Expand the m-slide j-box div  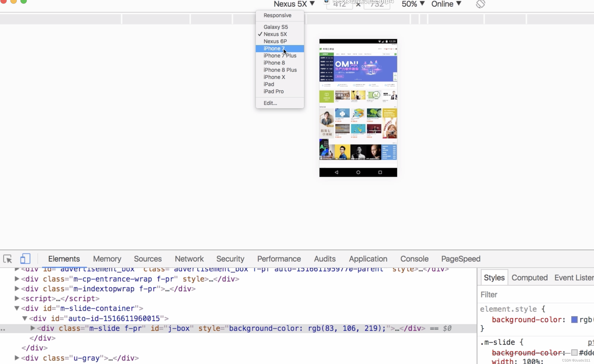click(x=32, y=328)
